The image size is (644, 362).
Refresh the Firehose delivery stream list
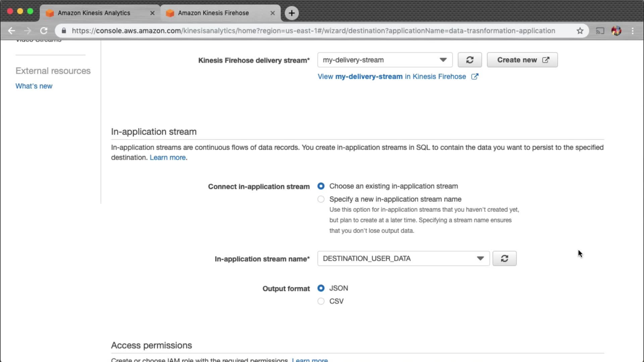[x=470, y=60]
